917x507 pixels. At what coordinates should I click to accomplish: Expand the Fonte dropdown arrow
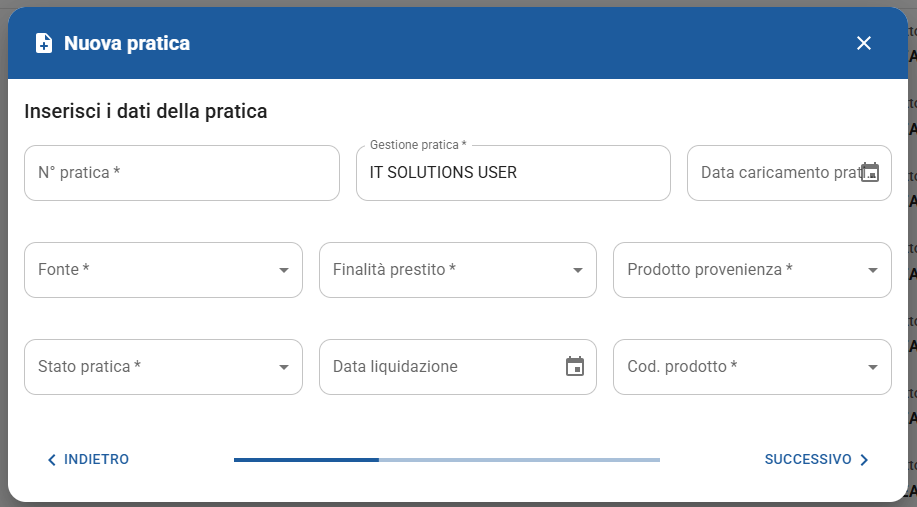[283, 270]
